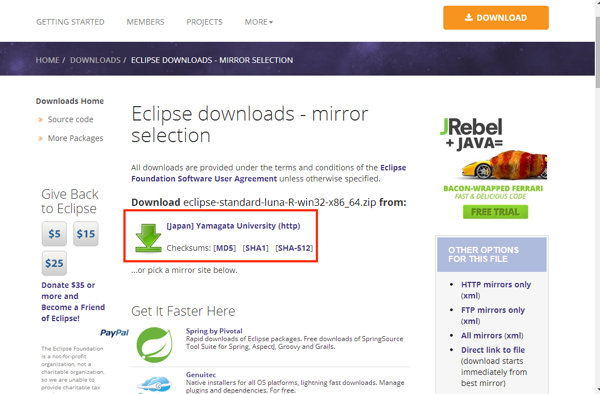
Task: Select HTTP mirrors only option
Action: click(496, 285)
